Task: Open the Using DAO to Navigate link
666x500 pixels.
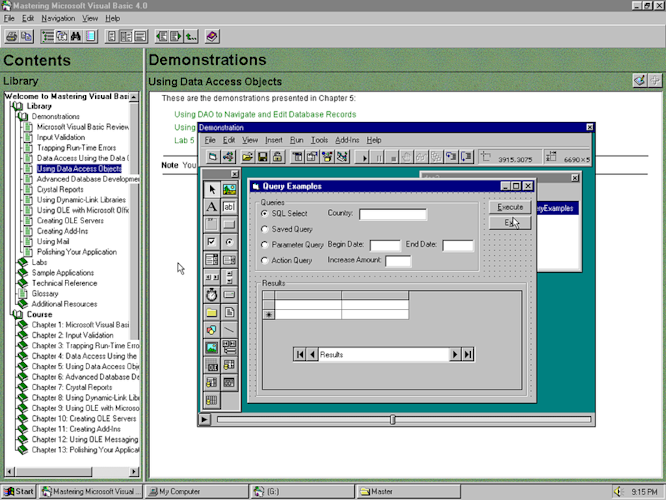Action: pos(265,114)
